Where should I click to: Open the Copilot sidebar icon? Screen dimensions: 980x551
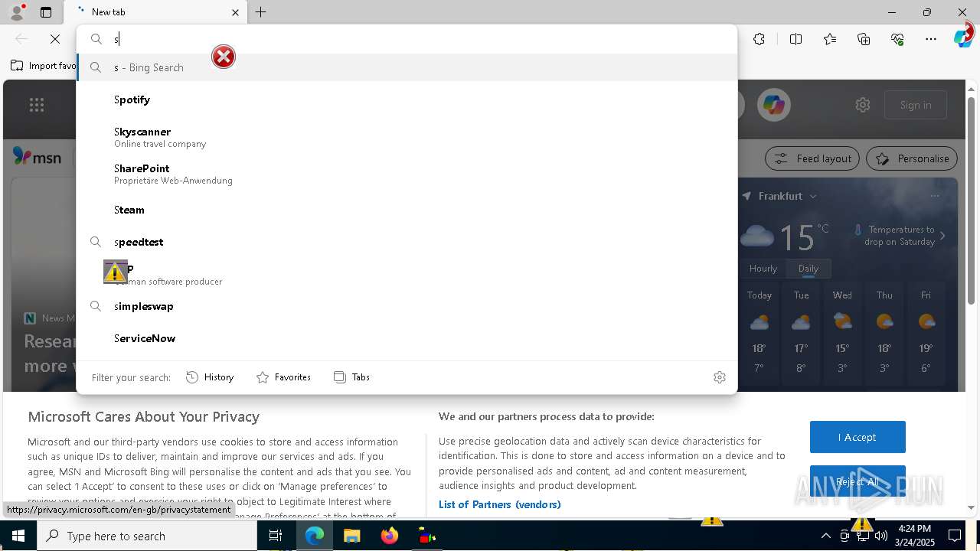962,39
